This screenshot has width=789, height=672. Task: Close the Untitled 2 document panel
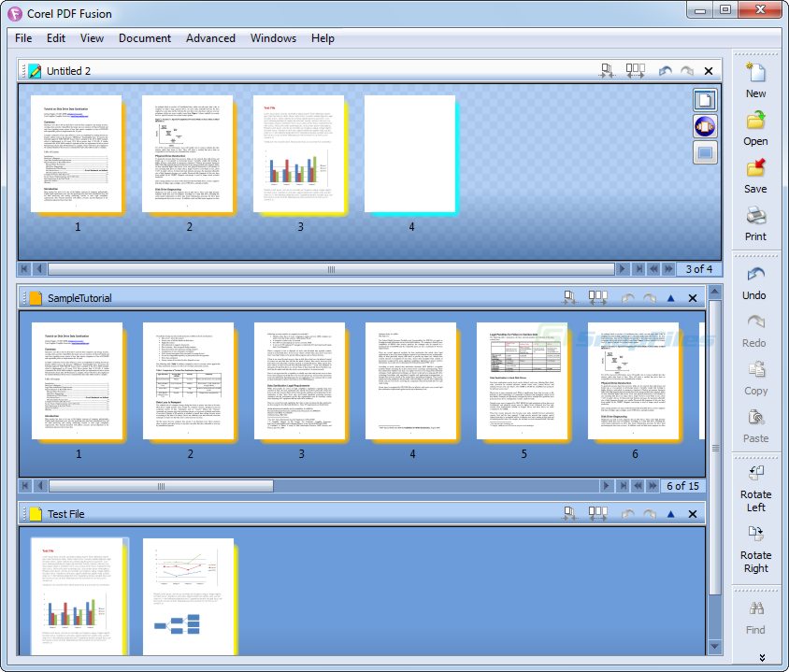pos(708,71)
